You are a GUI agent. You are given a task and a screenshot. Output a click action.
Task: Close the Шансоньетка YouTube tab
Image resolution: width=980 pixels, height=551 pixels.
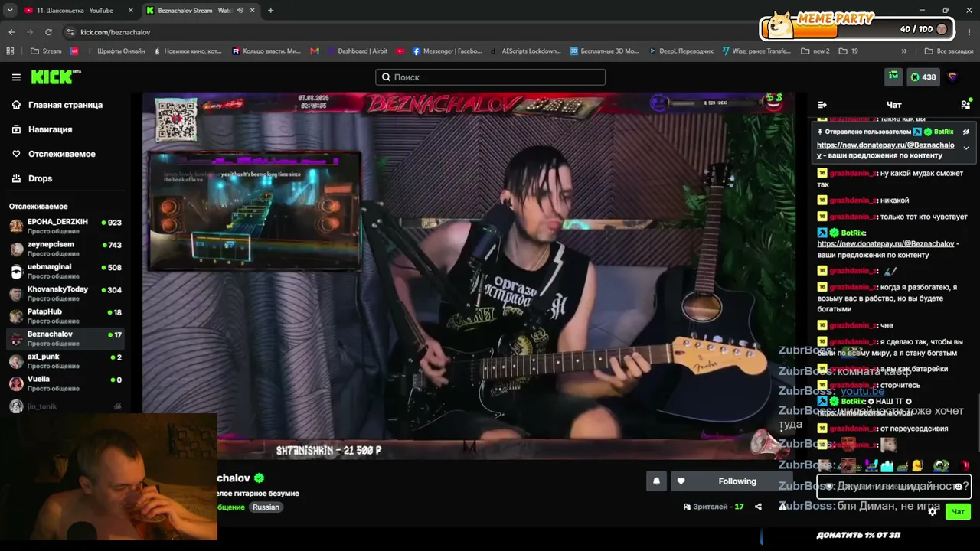(x=130, y=11)
